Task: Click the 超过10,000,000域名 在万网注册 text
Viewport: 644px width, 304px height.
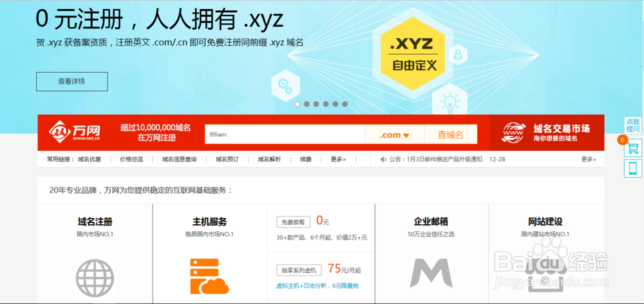Action: coord(156,133)
